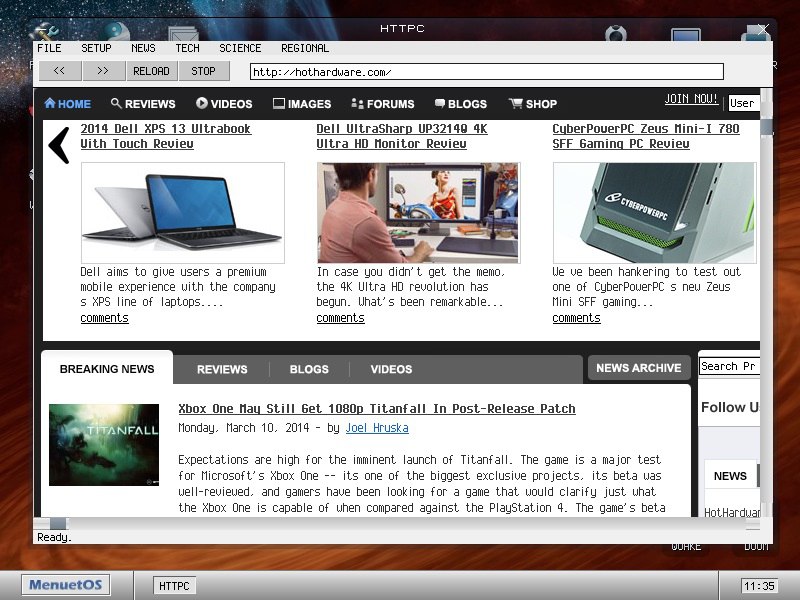Open author Joel Hruska link
The width and height of the screenshot is (800, 600).
[377, 428]
